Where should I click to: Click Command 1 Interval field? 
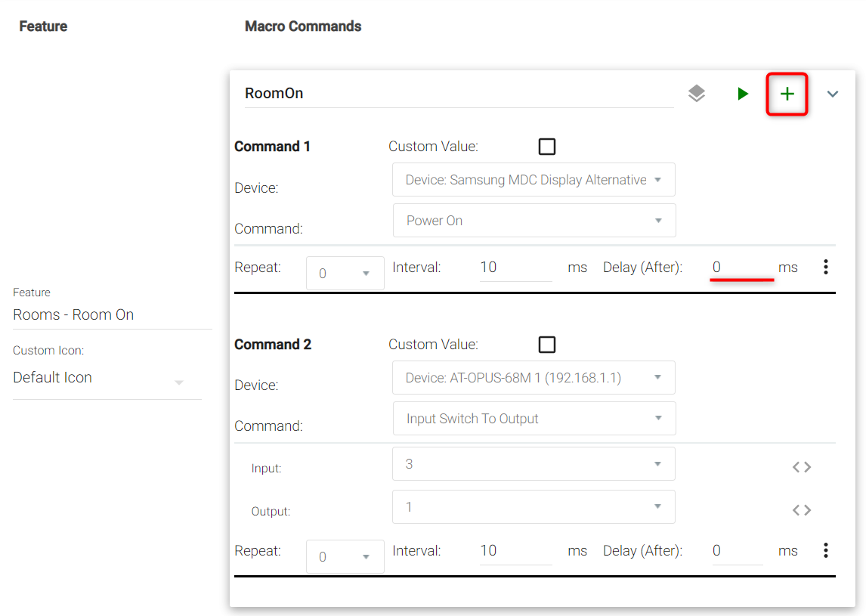(x=516, y=268)
